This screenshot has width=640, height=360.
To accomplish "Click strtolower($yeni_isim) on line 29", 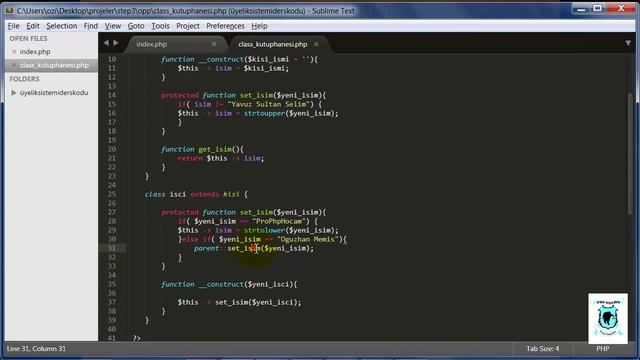I will point(289,230).
